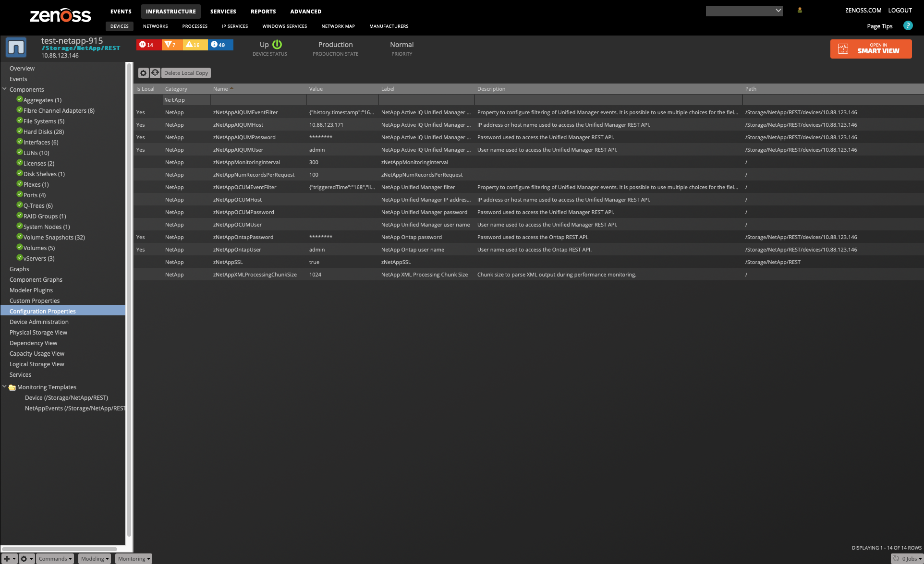Click the green device status power icon
Image resolution: width=924 pixels, height=564 pixels.
(x=277, y=44)
